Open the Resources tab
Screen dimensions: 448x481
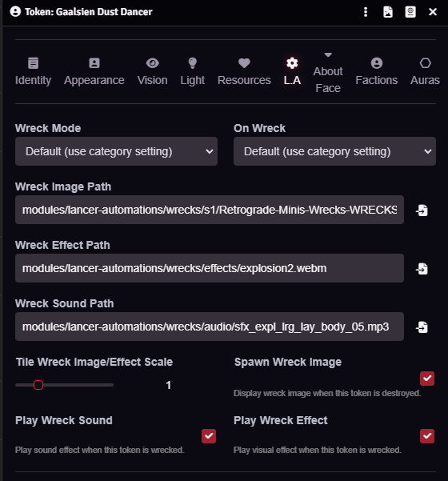coord(244,71)
